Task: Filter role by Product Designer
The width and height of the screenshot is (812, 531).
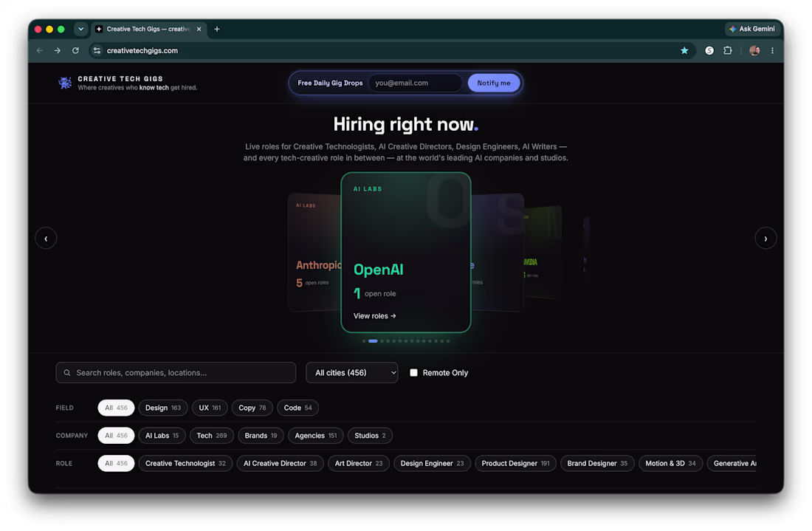Action: click(516, 463)
